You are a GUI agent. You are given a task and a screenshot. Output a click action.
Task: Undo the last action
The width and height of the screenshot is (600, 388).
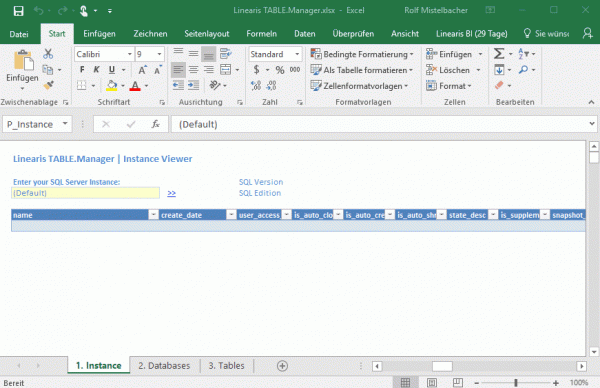coord(39,11)
